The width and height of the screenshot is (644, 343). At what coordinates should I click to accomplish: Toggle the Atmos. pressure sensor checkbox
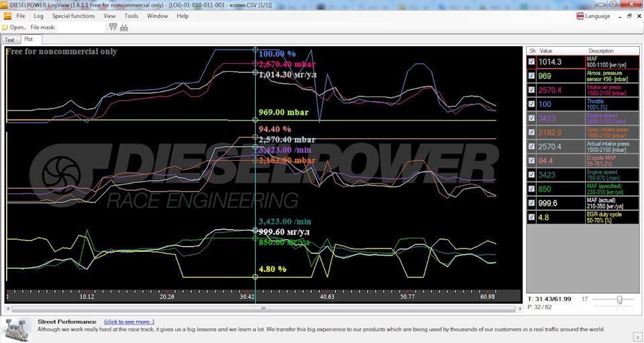click(532, 76)
